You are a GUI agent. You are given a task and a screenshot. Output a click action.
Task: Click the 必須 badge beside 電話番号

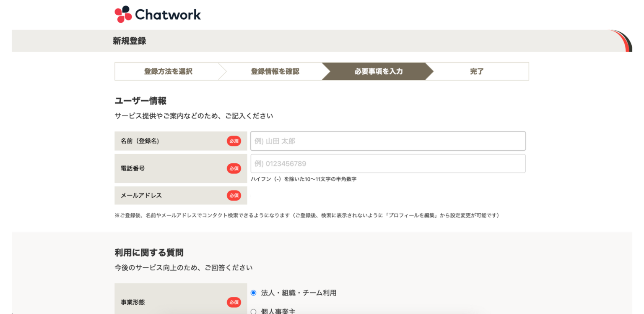pyautogui.click(x=234, y=168)
